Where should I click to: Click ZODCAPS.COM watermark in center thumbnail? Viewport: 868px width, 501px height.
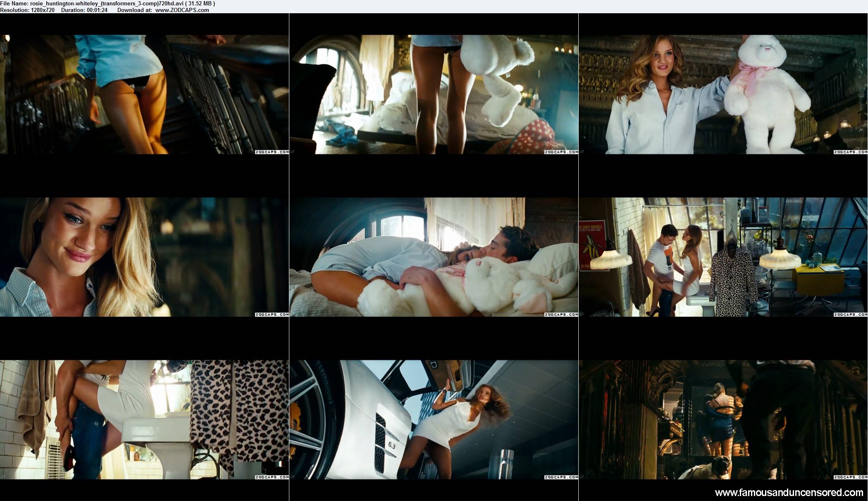(561, 314)
